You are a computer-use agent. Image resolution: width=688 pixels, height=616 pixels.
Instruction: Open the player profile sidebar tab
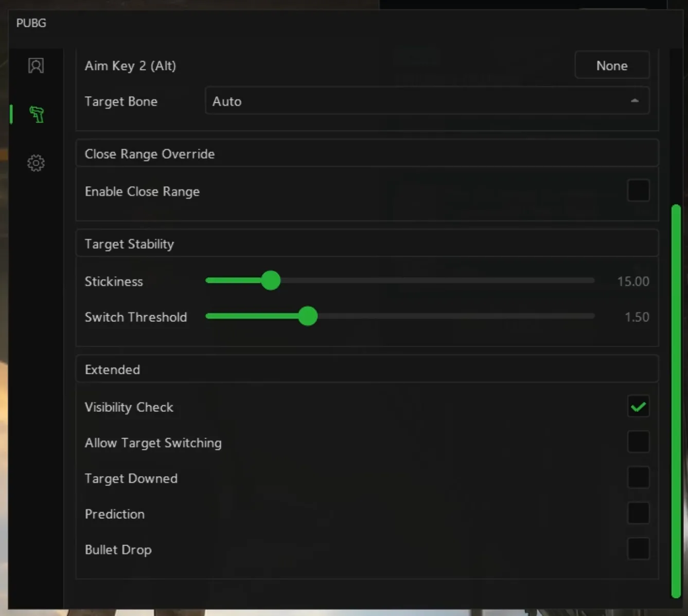click(x=36, y=66)
